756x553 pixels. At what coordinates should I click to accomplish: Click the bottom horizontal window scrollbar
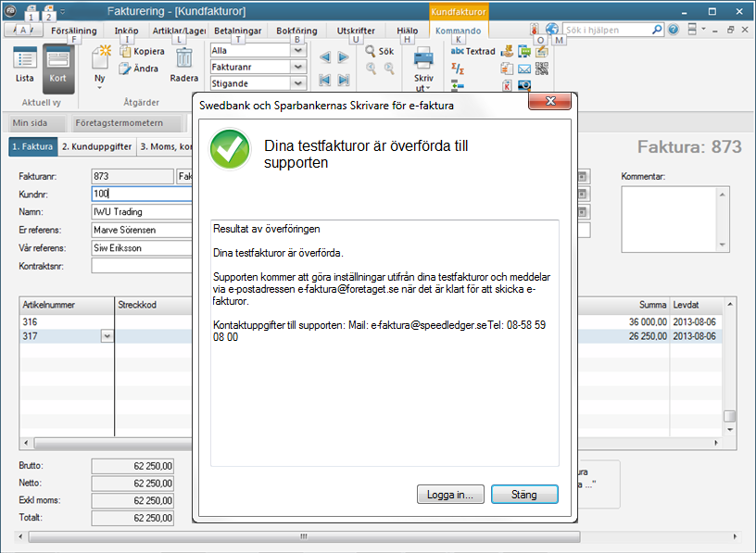pos(304,536)
